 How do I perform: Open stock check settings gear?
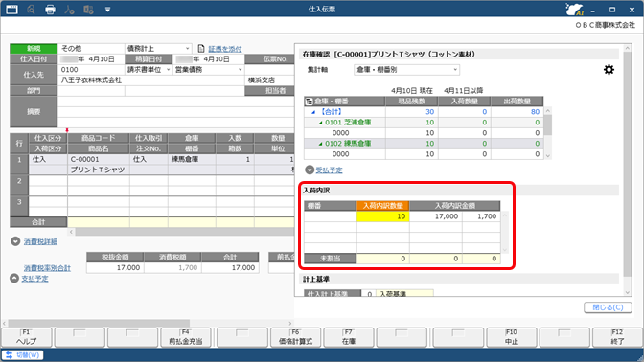tap(609, 69)
